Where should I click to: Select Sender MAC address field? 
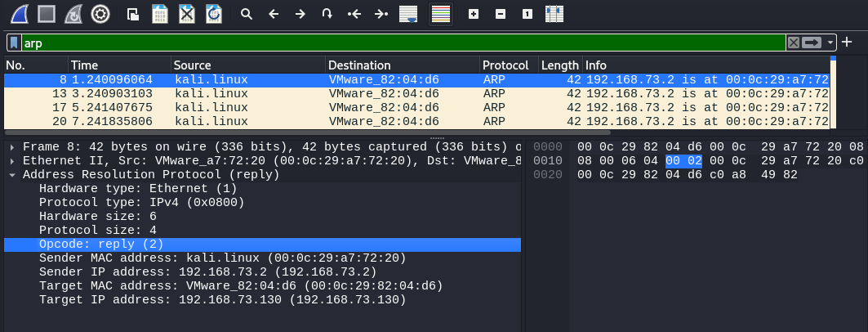click(x=262, y=258)
